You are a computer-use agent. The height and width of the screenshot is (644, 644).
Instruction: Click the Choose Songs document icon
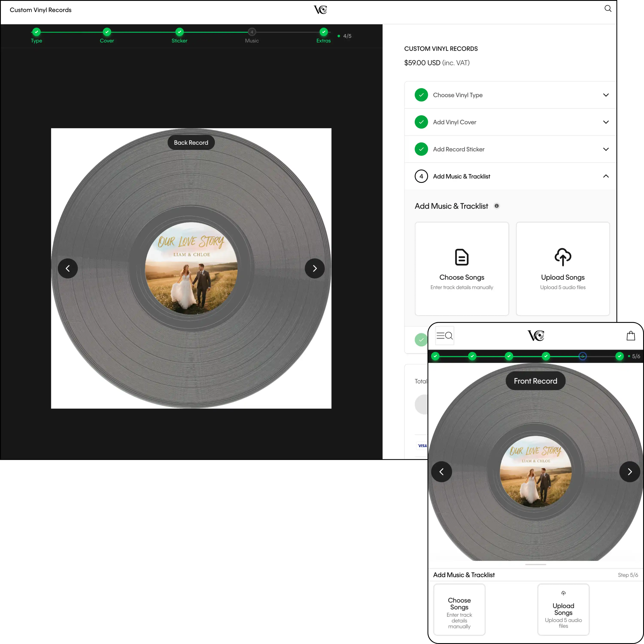point(462,257)
